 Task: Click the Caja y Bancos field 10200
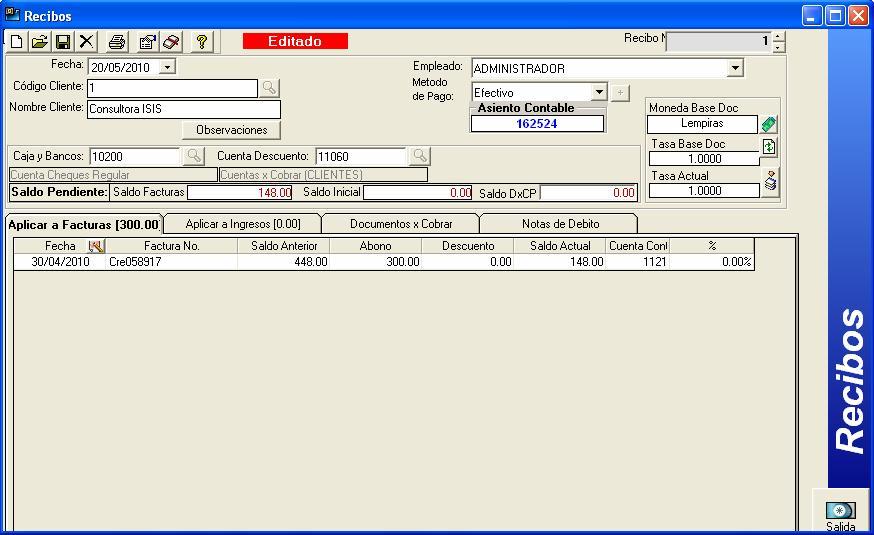(135, 157)
